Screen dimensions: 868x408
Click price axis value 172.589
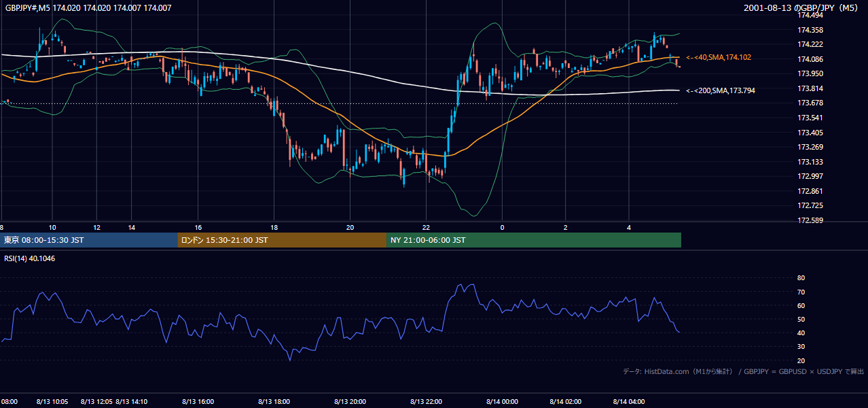click(x=810, y=220)
